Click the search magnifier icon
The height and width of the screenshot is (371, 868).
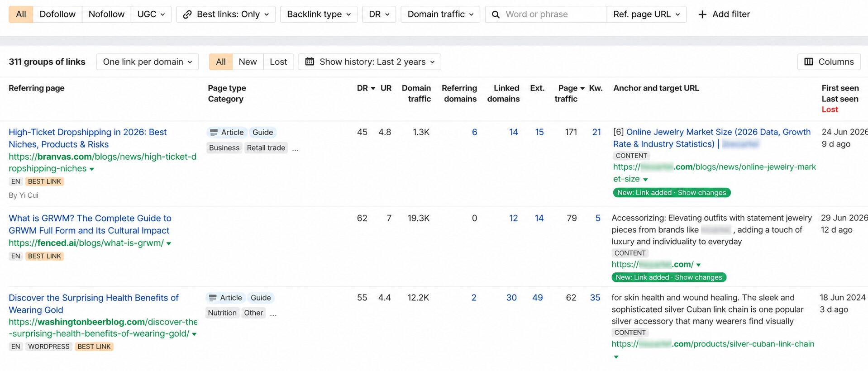496,14
